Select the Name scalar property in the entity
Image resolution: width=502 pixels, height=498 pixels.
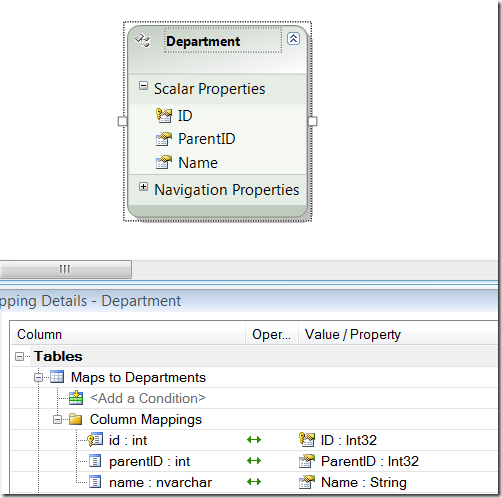(x=198, y=163)
